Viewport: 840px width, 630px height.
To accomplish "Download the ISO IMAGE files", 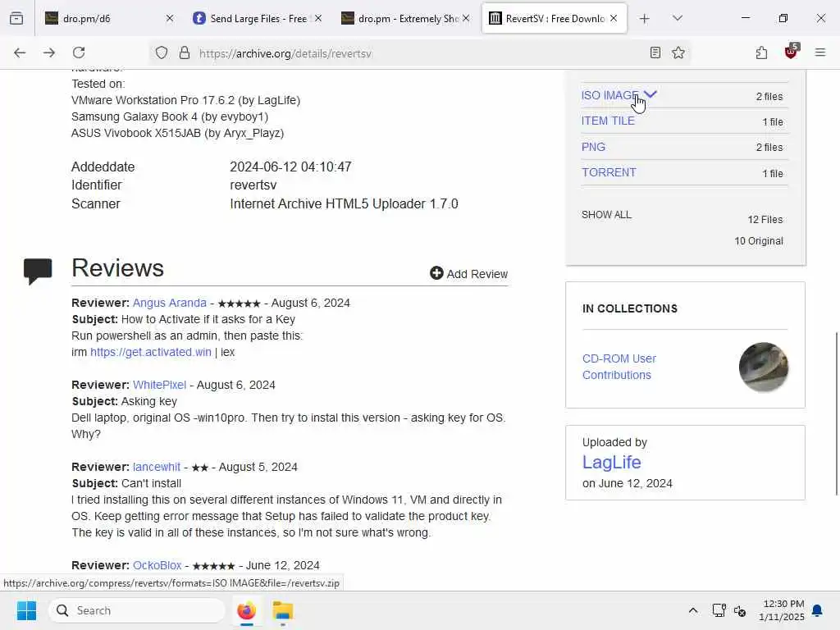I will [609, 95].
